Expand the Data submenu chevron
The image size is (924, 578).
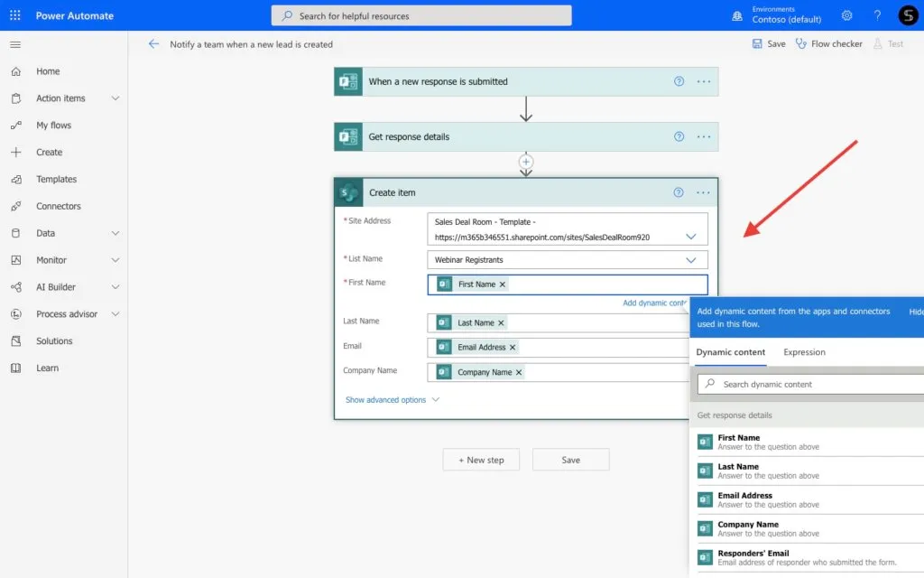115,233
